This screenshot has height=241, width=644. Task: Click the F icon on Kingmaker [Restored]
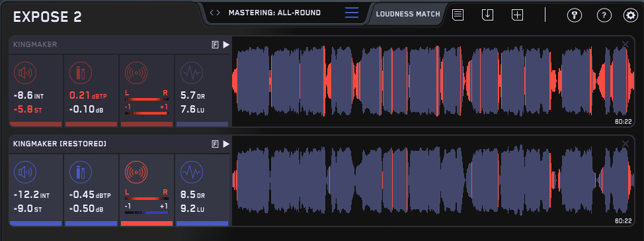click(215, 144)
